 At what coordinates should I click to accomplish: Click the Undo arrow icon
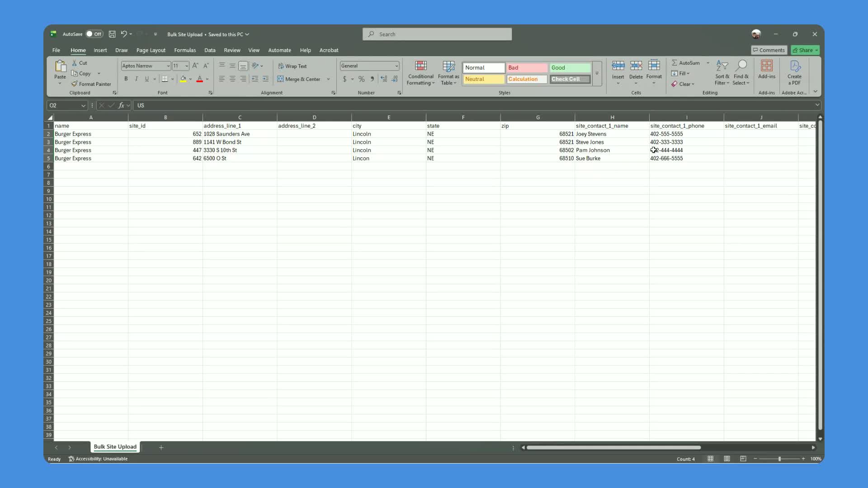123,34
